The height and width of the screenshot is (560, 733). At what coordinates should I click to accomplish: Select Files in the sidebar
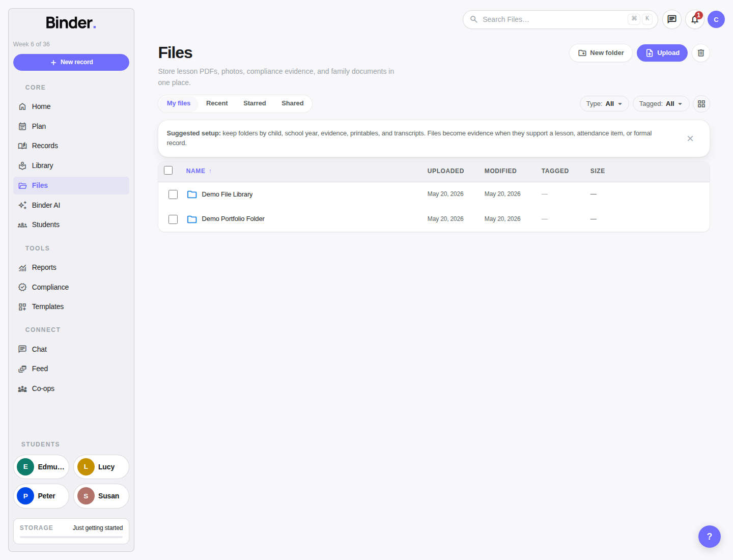pyautogui.click(x=71, y=185)
